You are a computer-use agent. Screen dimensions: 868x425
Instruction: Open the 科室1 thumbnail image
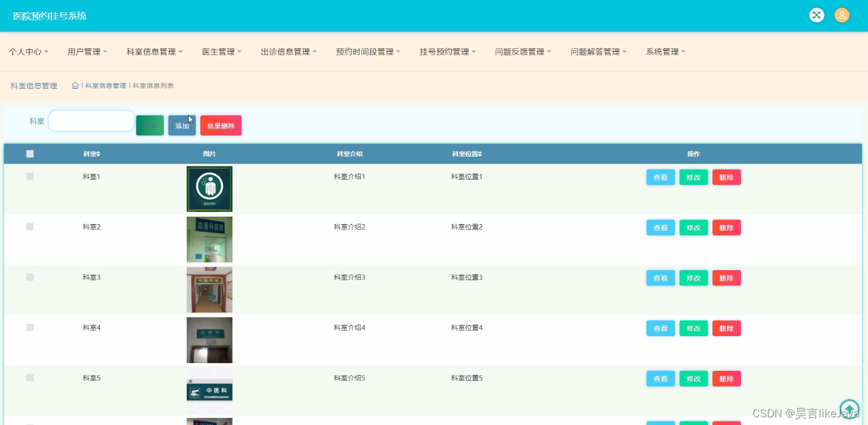click(209, 189)
